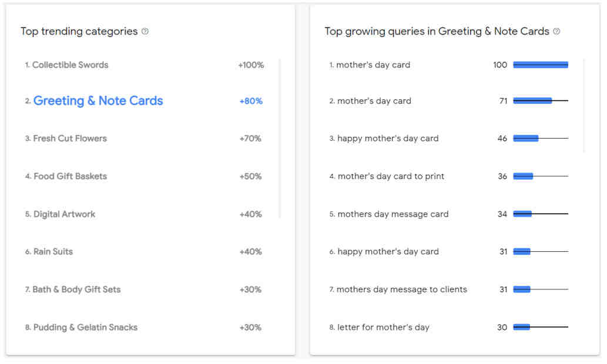Choose Food Gift Baskets category
Screen dimensions: 607x364
click(70, 176)
